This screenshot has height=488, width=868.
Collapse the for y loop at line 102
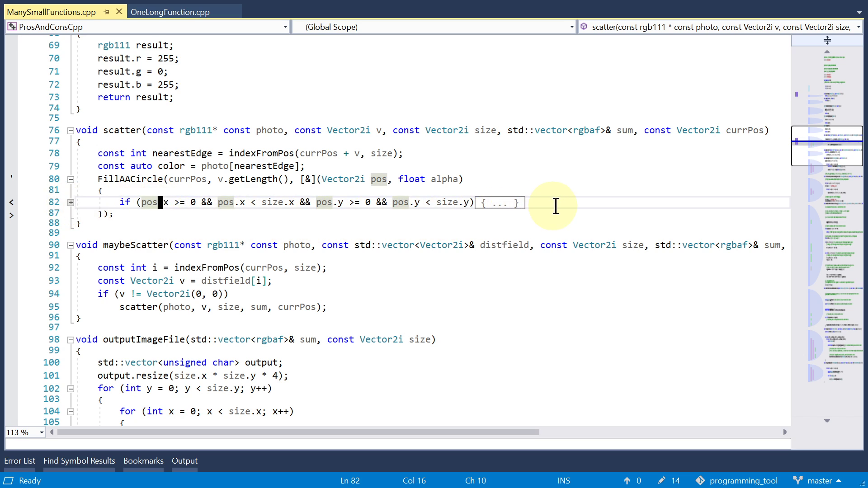tap(71, 389)
